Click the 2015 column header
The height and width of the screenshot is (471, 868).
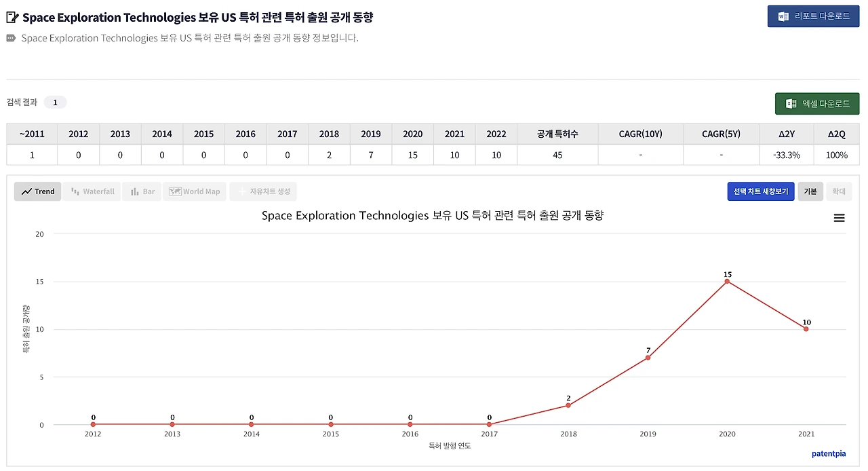(x=204, y=134)
